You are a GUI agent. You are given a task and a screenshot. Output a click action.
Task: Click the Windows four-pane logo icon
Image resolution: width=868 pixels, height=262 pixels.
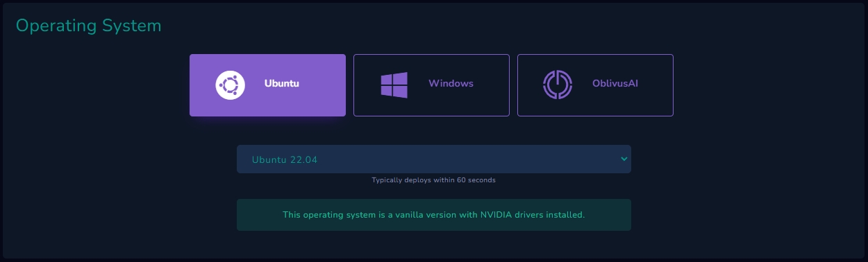pyautogui.click(x=394, y=85)
